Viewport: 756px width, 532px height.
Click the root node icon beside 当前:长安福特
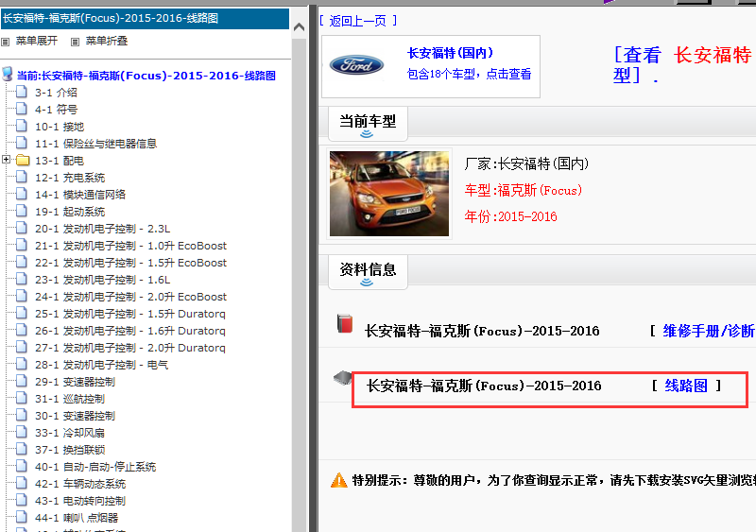[8, 75]
